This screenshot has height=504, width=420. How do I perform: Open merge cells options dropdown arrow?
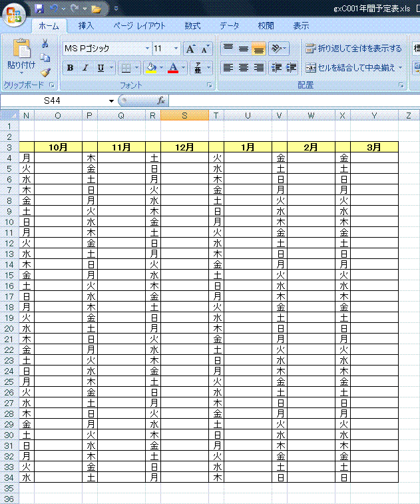[x=401, y=68]
